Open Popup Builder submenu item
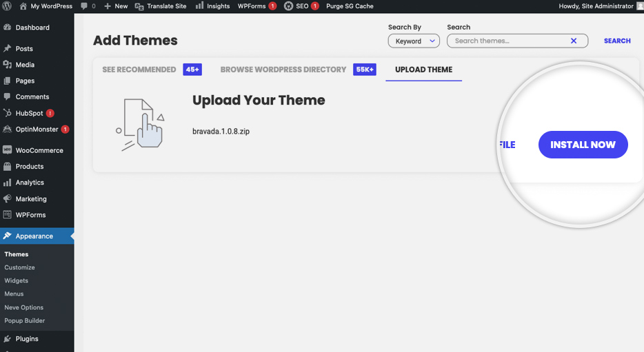Viewport: 644px width, 352px height. (25, 320)
